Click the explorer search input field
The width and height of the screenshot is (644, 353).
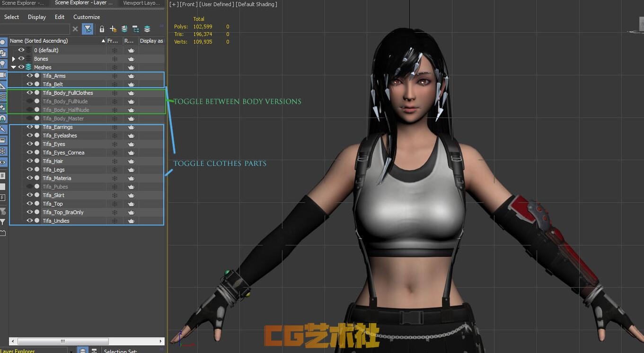click(x=35, y=29)
